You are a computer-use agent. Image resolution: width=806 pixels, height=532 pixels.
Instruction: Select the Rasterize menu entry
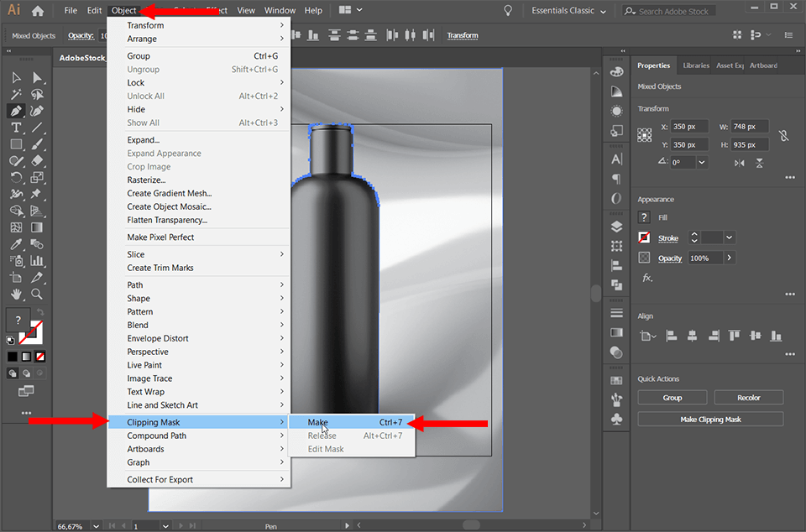[x=146, y=180]
